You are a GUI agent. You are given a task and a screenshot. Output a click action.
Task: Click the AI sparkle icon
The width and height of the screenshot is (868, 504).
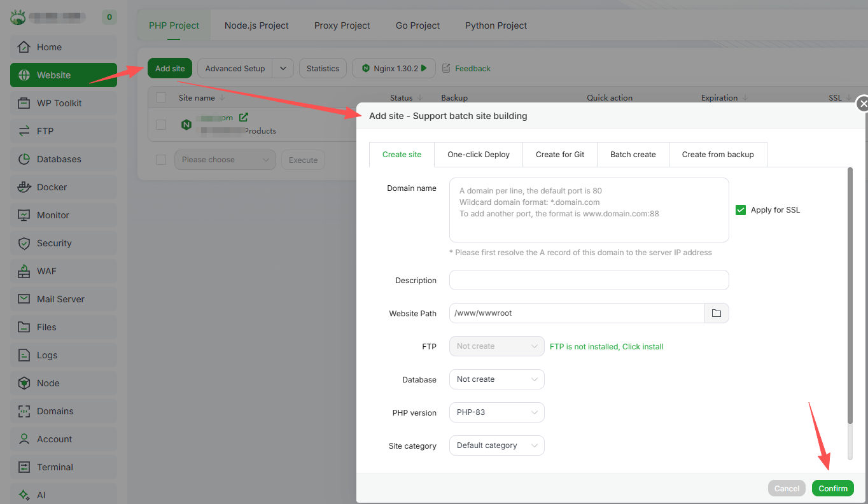click(x=24, y=495)
